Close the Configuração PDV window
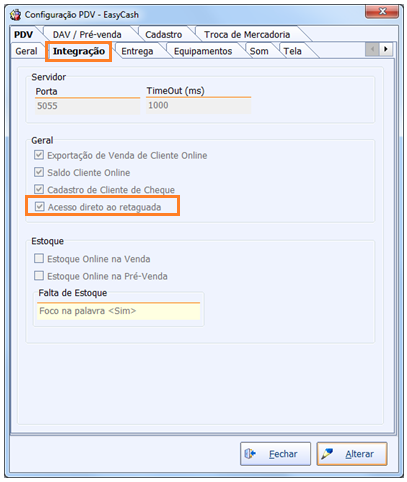 coord(382,11)
